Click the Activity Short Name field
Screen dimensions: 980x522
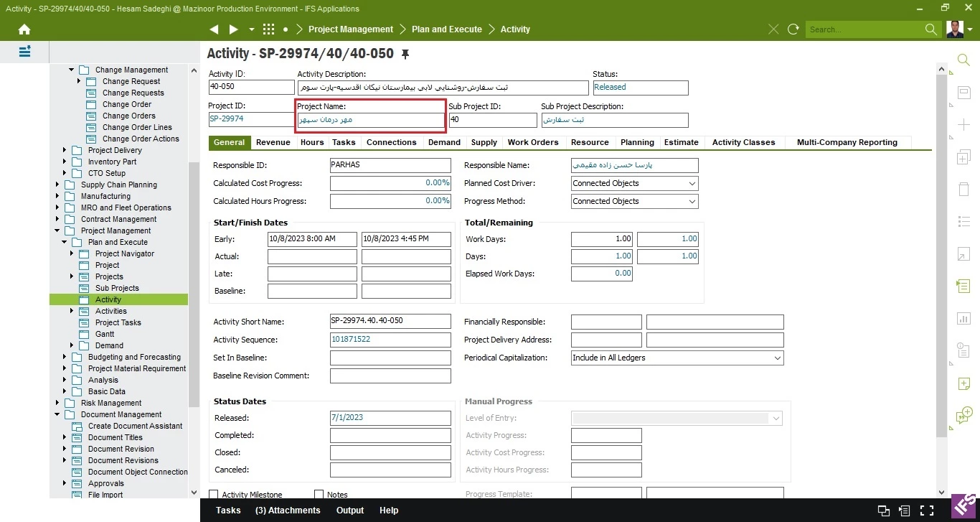tap(390, 322)
